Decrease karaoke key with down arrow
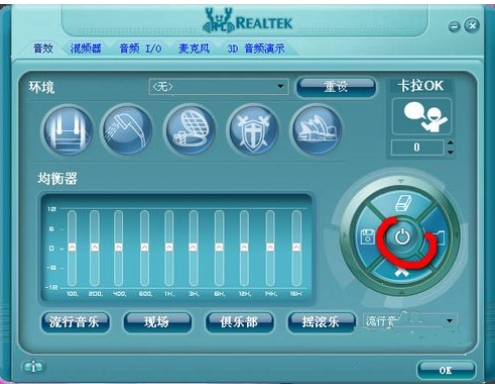The height and width of the screenshot is (384, 495). click(x=450, y=152)
